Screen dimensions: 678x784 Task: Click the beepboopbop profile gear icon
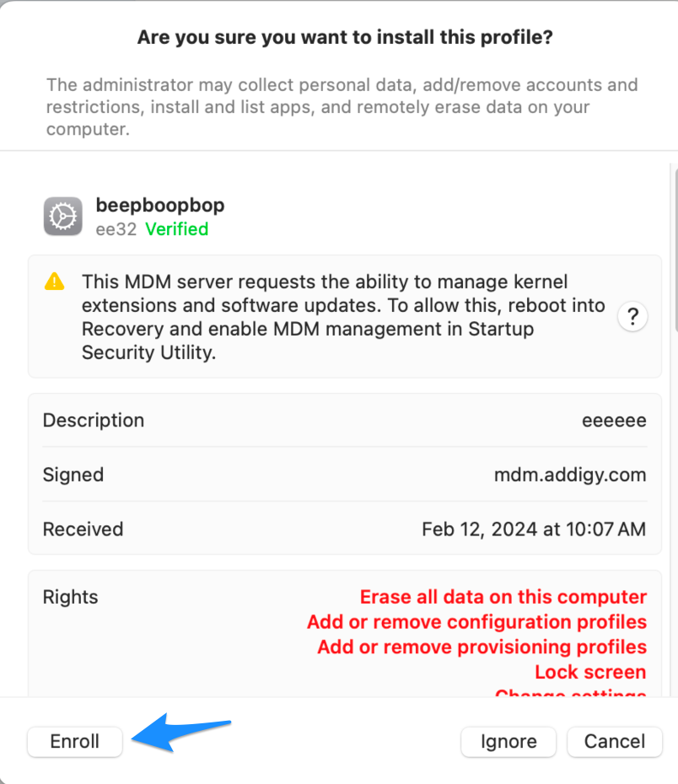click(x=62, y=217)
